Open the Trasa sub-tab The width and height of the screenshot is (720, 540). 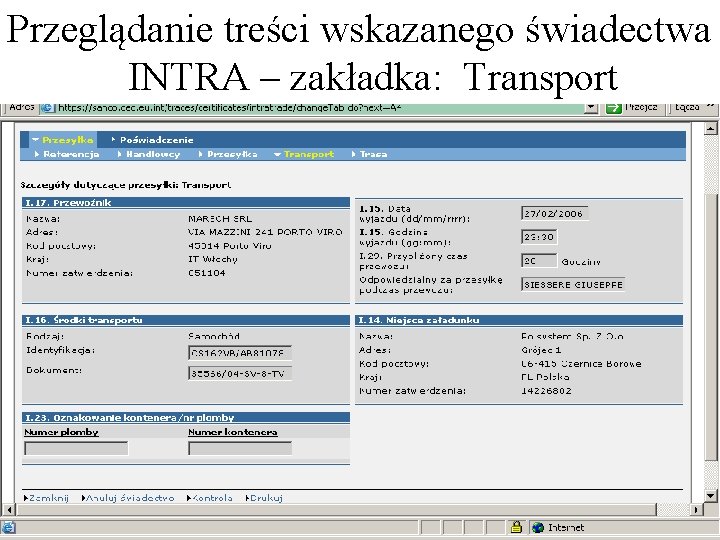point(373,154)
